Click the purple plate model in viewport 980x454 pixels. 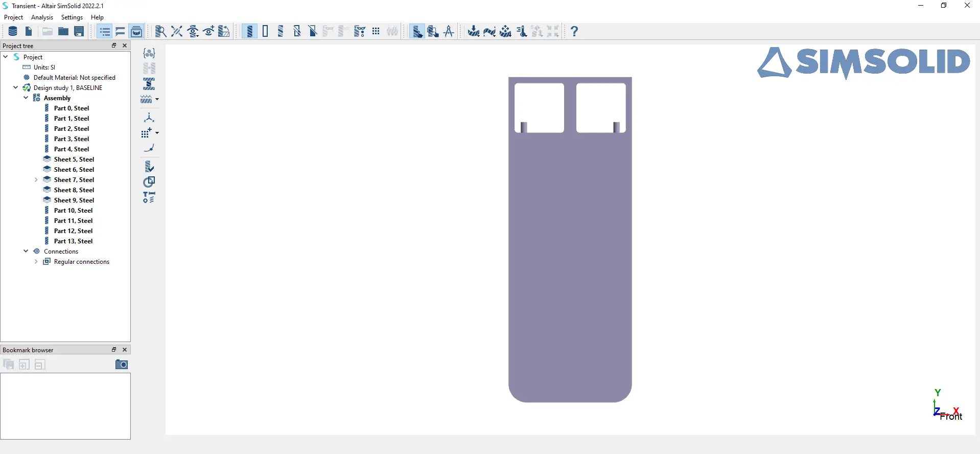570,266
